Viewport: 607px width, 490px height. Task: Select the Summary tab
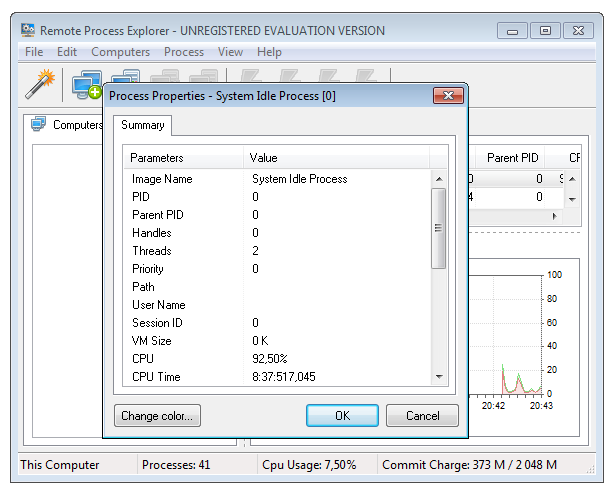tap(143, 125)
